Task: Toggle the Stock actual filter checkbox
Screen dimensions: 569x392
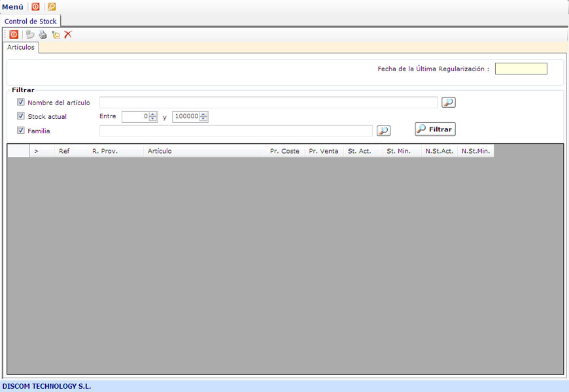Action: pyautogui.click(x=21, y=117)
